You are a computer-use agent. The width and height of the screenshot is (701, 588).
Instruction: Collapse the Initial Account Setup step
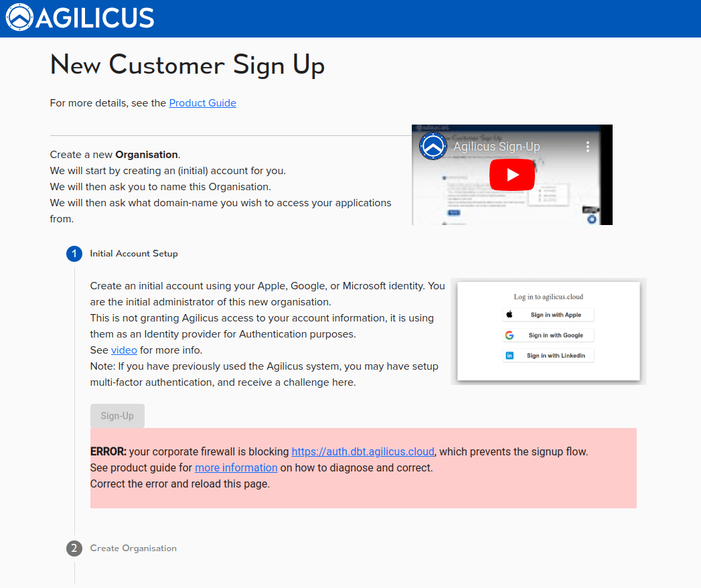click(134, 254)
